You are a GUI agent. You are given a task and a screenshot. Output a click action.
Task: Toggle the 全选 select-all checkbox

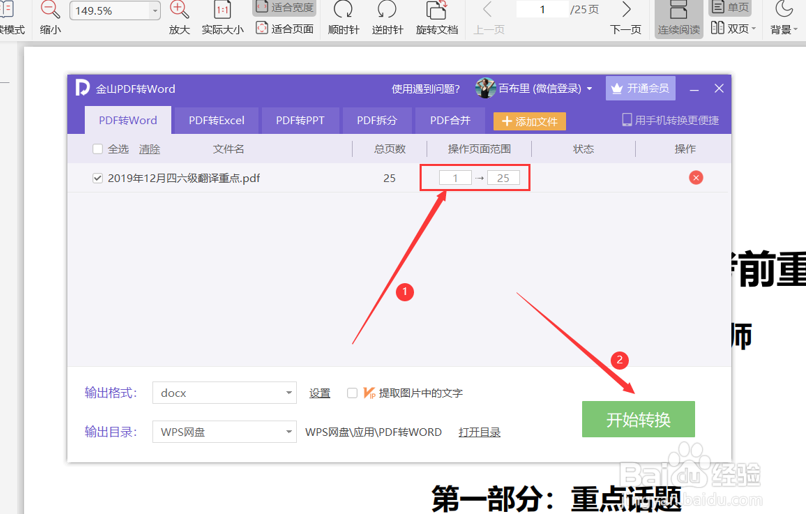point(97,149)
